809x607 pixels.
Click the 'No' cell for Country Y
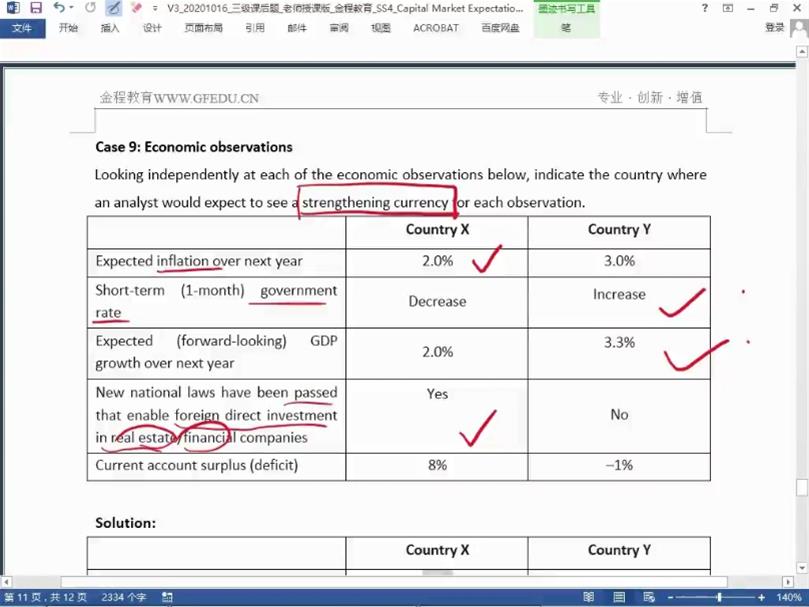pos(619,414)
